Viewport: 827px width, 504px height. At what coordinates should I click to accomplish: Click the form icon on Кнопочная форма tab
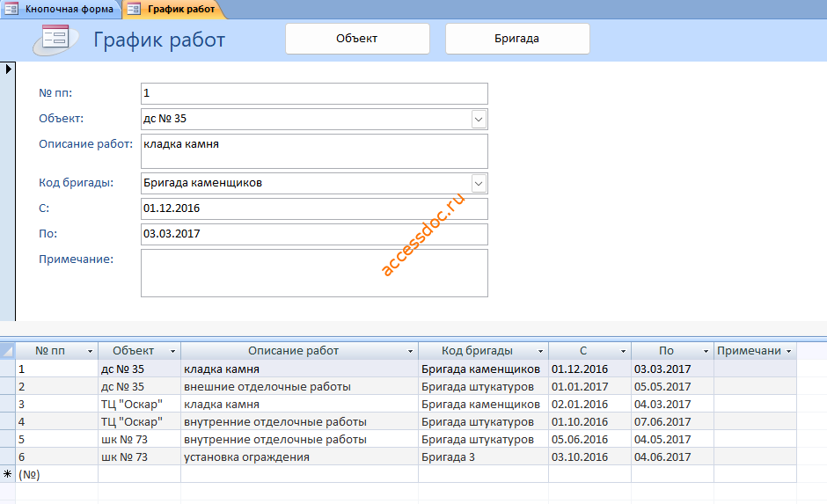click(x=11, y=9)
